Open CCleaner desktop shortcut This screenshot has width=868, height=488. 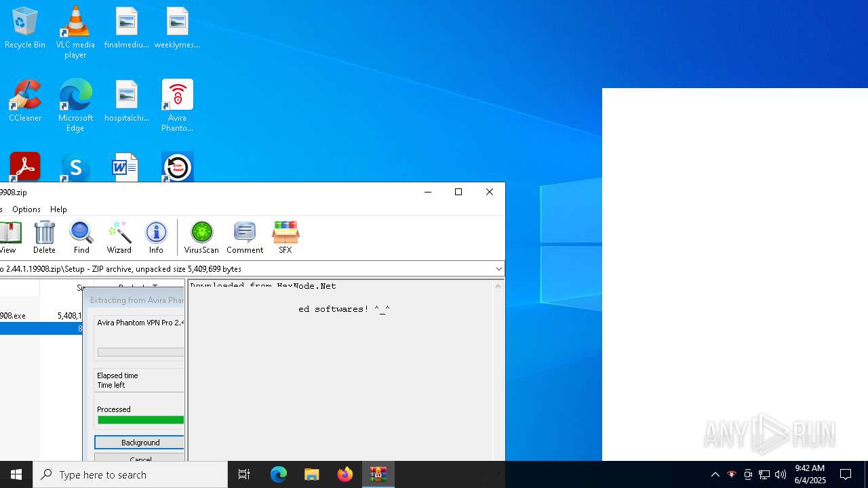25,101
